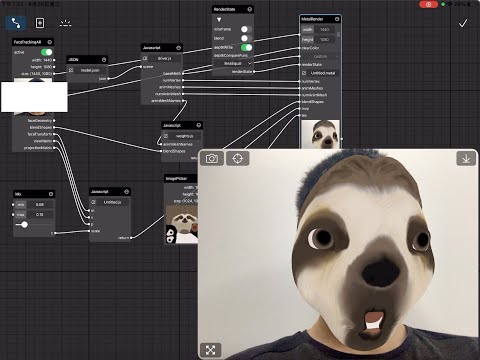
Task: Open FaceTrackingAR node settings icon
Action: (50, 42)
